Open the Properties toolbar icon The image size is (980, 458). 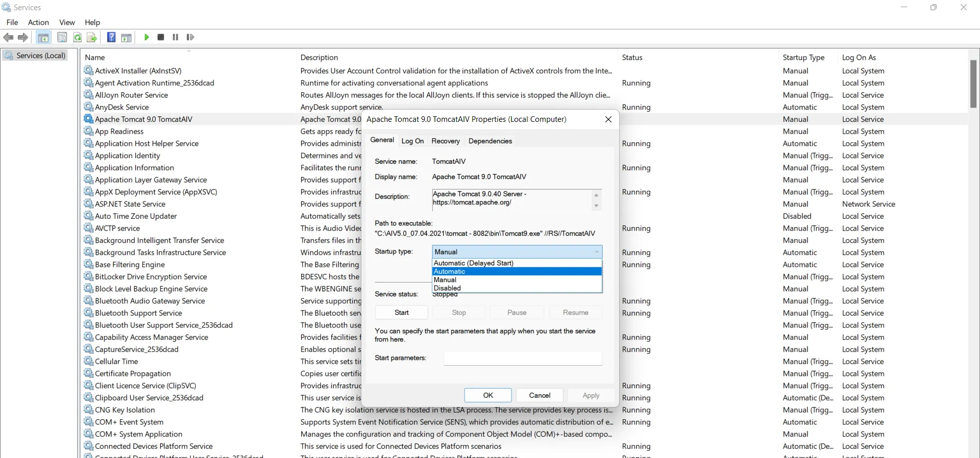pyautogui.click(x=62, y=37)
